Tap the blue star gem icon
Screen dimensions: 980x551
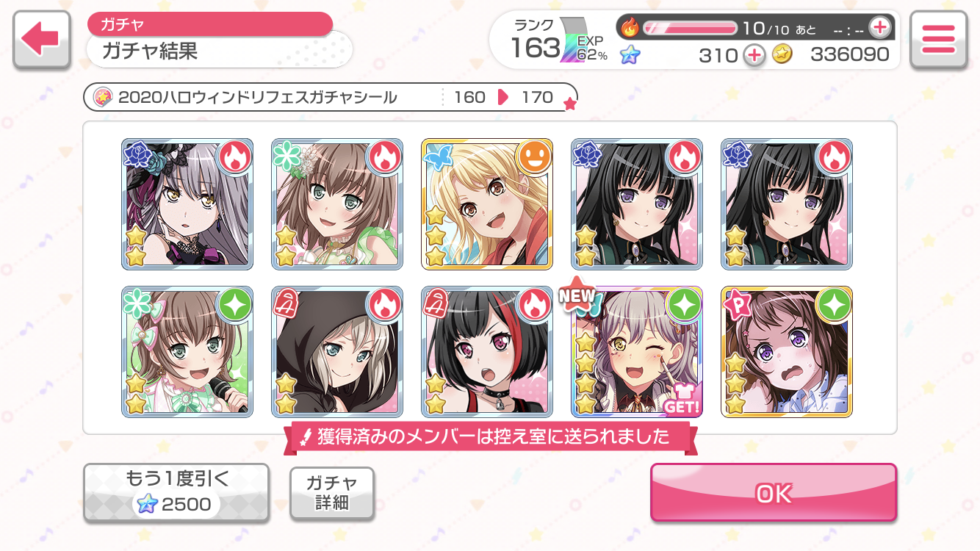coord(630,55)
